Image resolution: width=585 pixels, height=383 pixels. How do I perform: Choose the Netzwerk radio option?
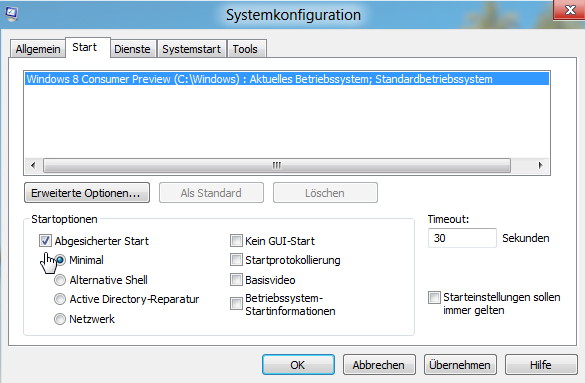(60, 319)
